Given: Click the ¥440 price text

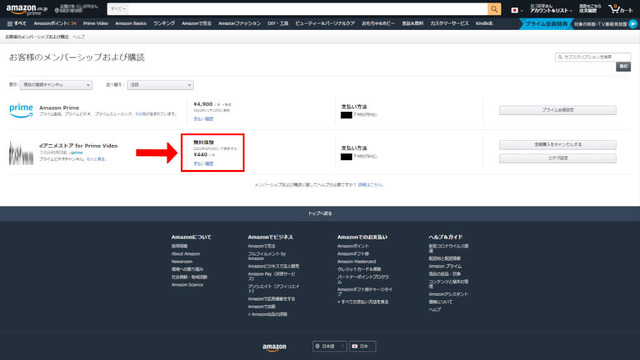Looking at the screenshot, I should [200, 155].
